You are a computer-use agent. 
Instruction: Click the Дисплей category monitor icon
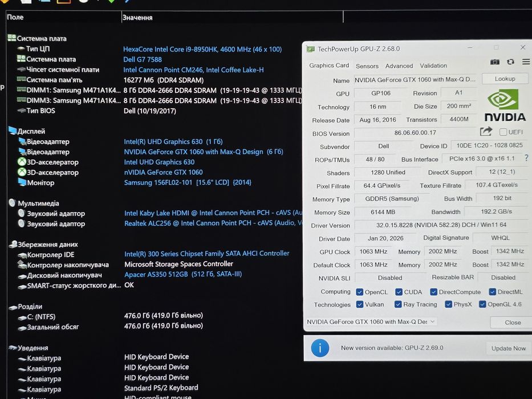coord(13,131)
